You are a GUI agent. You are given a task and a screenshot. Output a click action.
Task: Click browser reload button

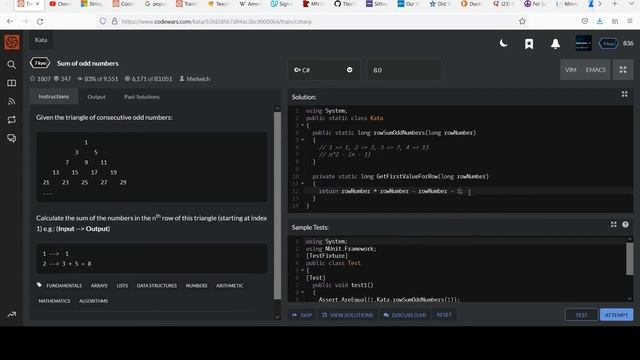40,21
